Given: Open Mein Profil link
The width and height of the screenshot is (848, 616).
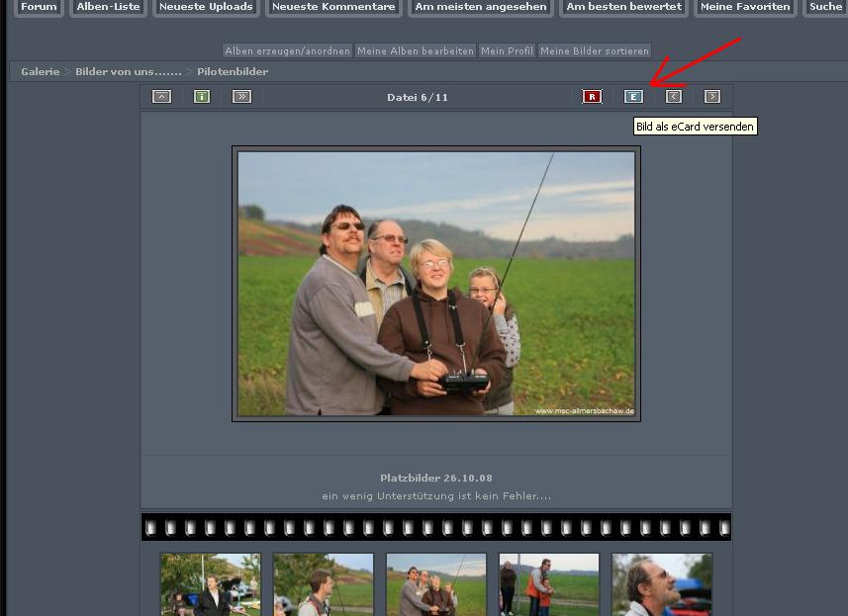Looking at the screenshot, I should 507,50.
